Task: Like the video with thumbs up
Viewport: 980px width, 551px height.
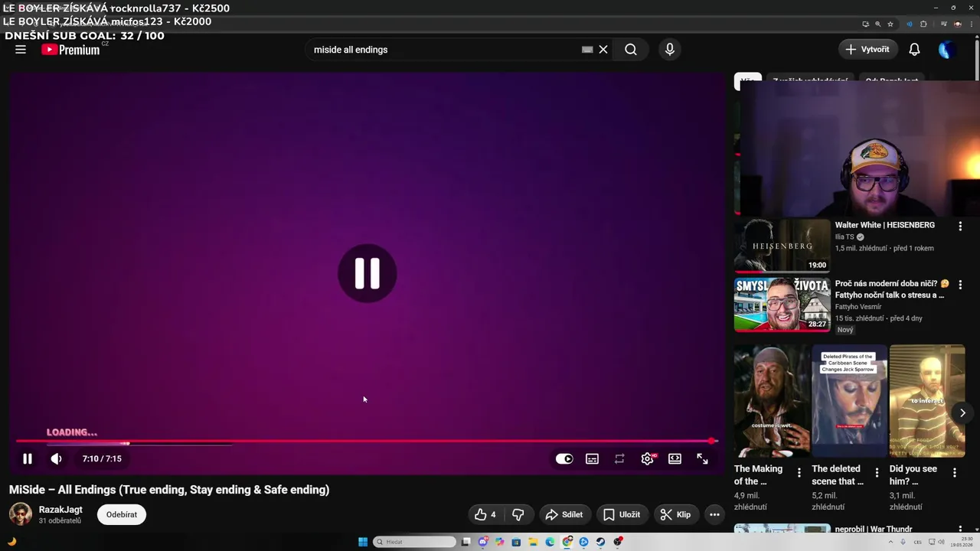Action: (485, 515)
